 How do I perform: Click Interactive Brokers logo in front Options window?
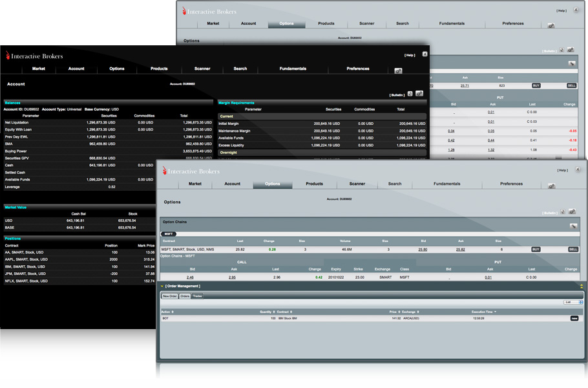coord(191,171)
